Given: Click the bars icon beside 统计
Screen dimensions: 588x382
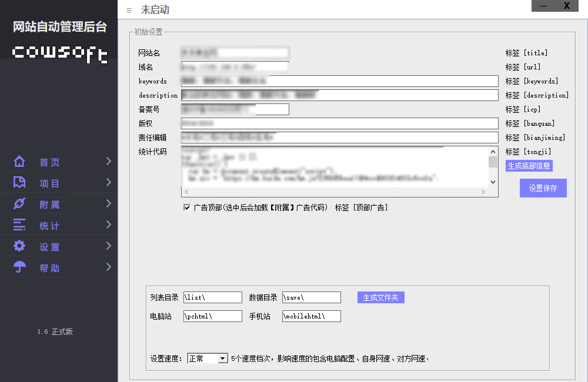Looking at the screenshot, I should 19,225.
